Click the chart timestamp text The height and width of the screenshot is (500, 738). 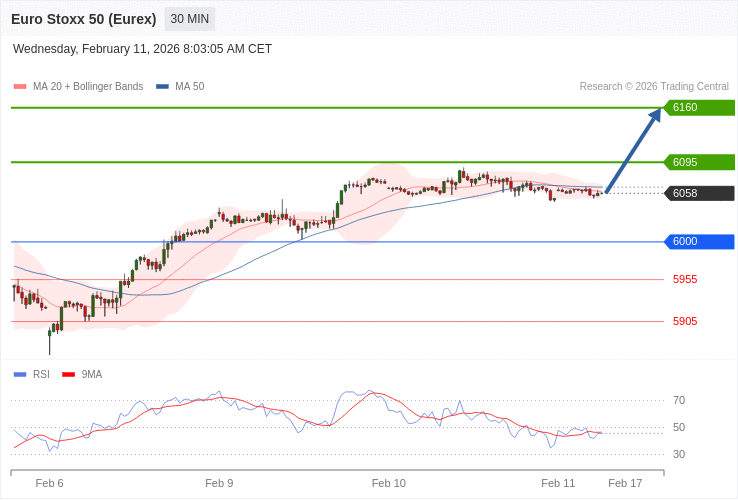point(142,49)
